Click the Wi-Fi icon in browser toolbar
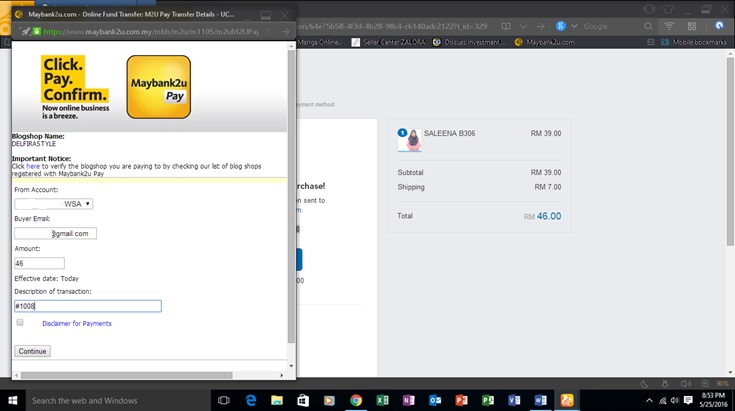The height and width of the screenshot is (411, 735). [669, 26]
